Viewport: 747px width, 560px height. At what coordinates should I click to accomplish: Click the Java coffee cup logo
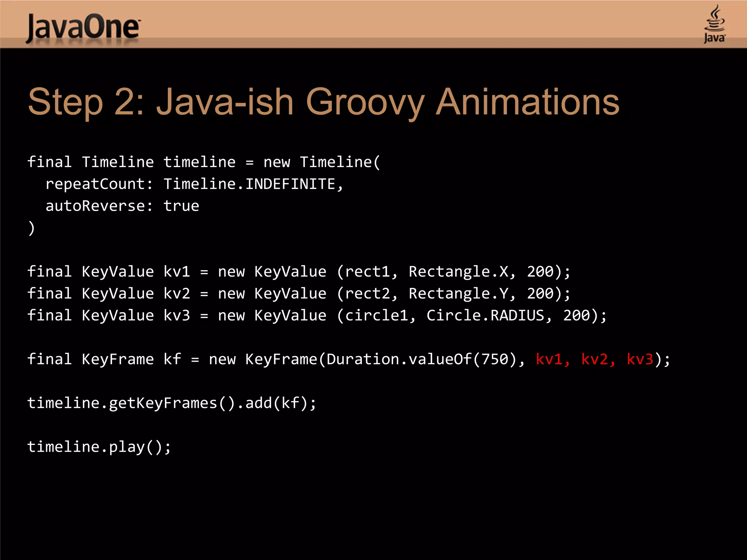[714, 23]
